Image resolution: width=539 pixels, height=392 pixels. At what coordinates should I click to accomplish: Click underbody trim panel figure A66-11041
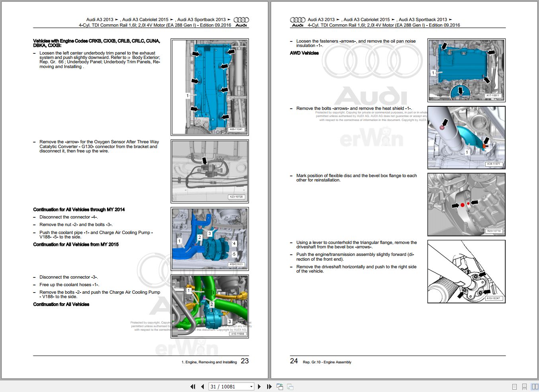[210, 87]
